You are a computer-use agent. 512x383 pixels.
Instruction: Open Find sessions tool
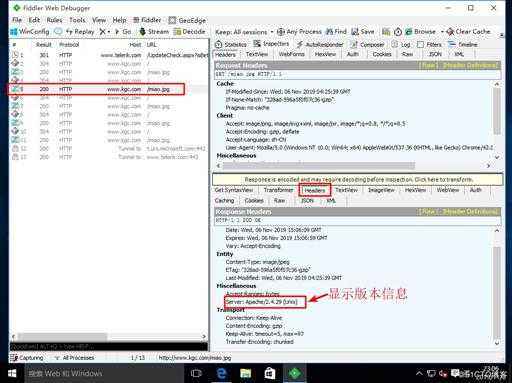click(336, 32)
